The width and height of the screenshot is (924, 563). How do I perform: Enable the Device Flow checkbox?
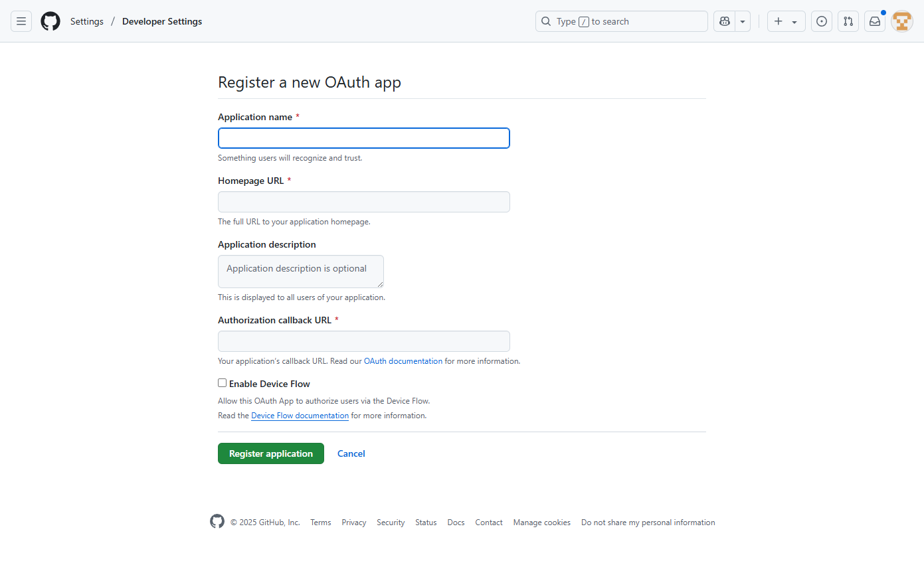(x=223, y=383)
